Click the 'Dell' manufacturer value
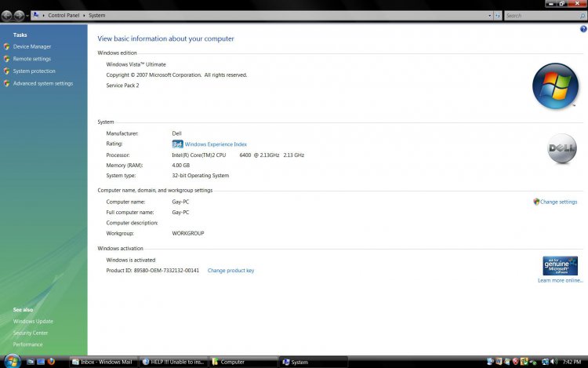 (176, 133)
